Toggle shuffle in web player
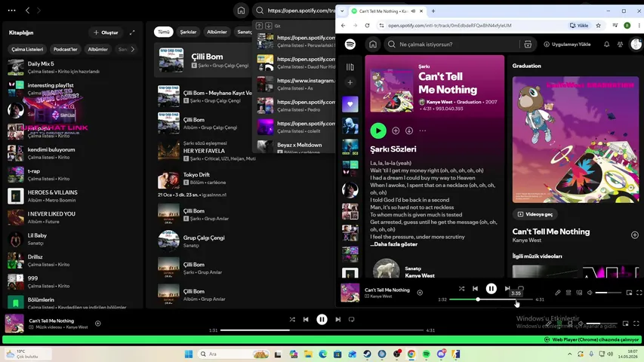This screenshot has width=644, height=362. pos(461,289)
